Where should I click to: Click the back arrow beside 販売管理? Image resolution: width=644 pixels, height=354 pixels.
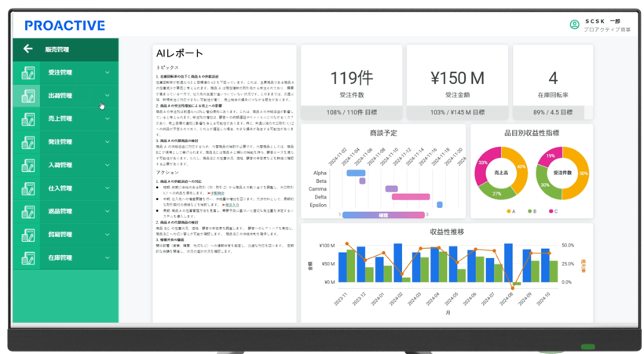click(x=28, y=49)
